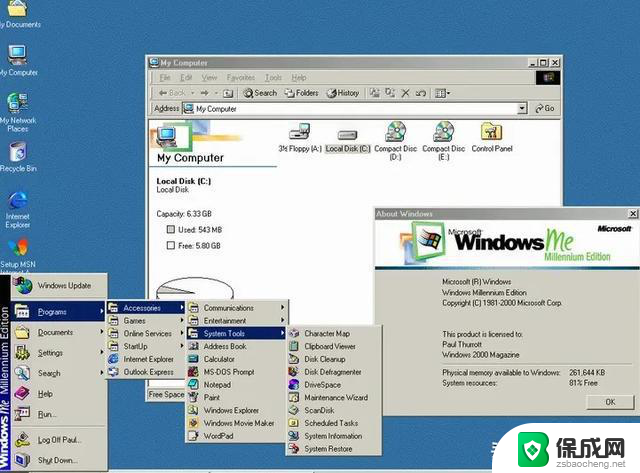Screen dimensions: 640x473
Task: Open System Information in System Tools
Action: coord(334,436)
